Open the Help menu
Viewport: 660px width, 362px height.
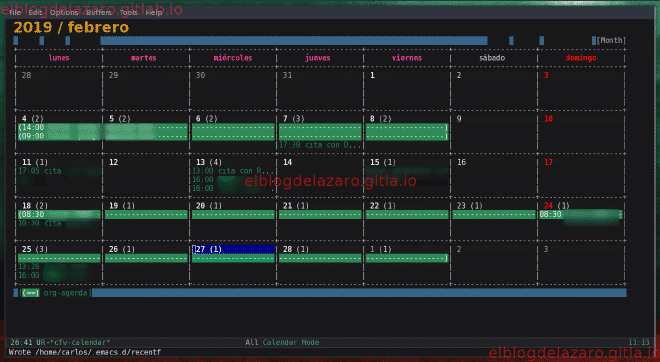coord(154,13)
